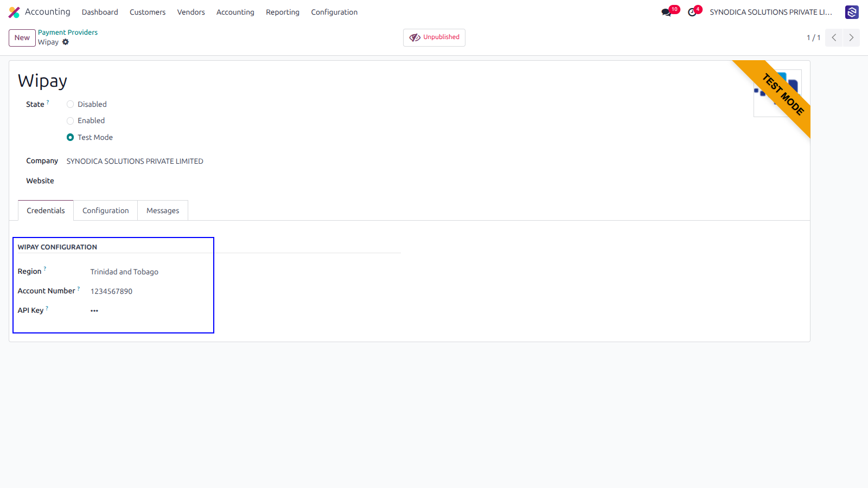
Task: Click the New button
Action: (x=22, y=37)
